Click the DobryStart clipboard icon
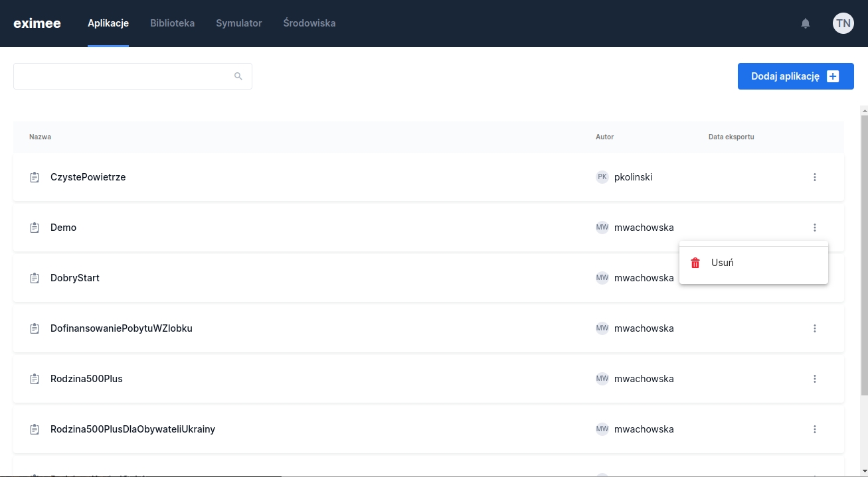 [x=35, y=278]
